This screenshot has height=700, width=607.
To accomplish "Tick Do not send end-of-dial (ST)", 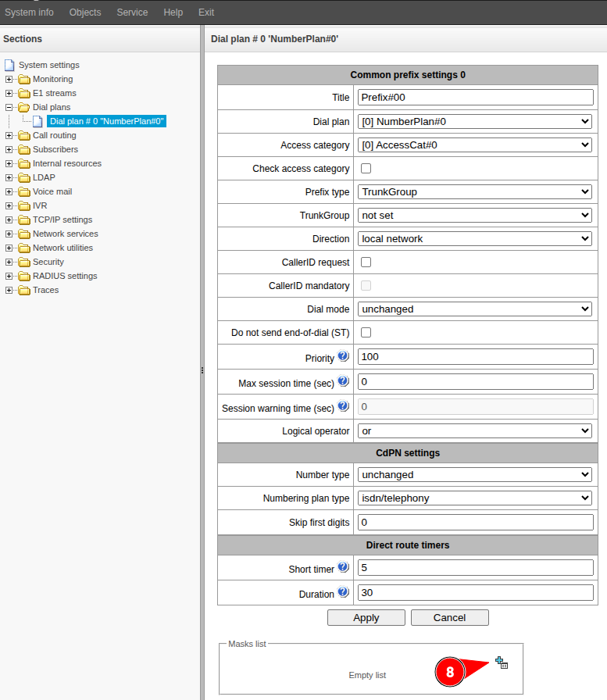I will 366,333.
